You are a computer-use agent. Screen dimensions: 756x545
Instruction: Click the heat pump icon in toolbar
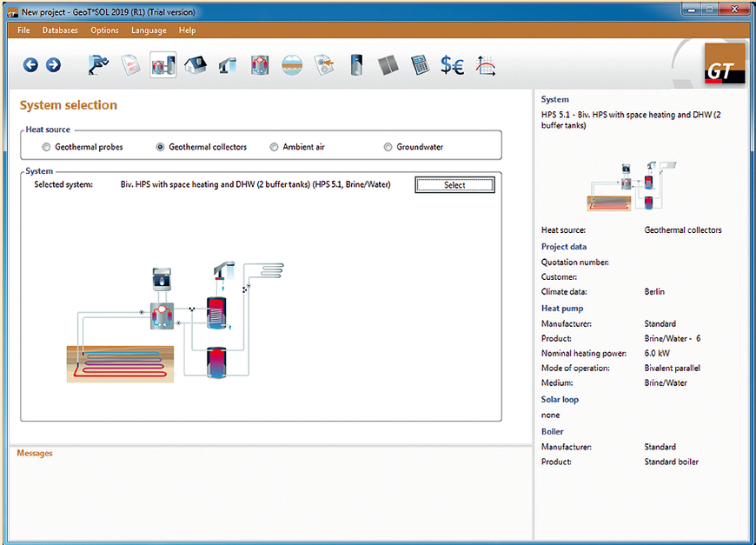260,65
